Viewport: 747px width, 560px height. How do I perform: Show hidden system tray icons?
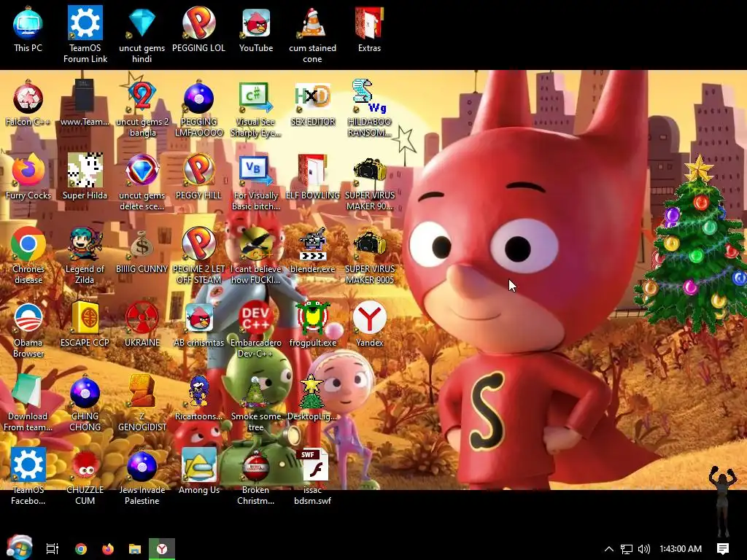pos(609,548)
